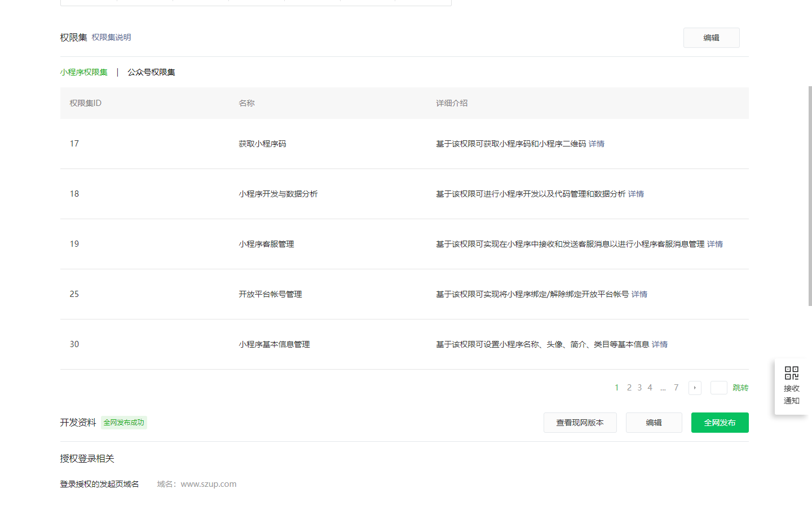Switch to the 公众号权限集 tab
The height and width of the screenshot is (506, 812).
tap(151, 72)
